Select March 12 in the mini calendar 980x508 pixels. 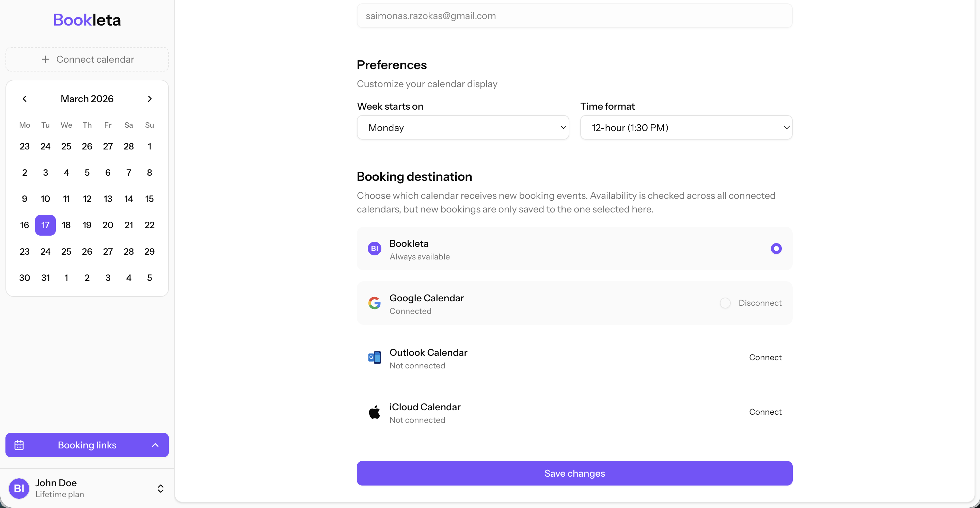(x=87, y=199)
